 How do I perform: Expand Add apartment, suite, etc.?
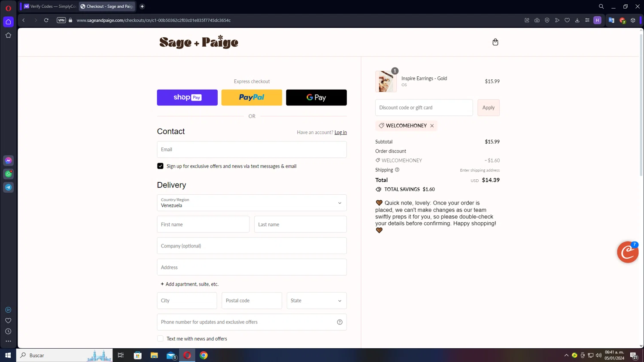pos(189,284)
